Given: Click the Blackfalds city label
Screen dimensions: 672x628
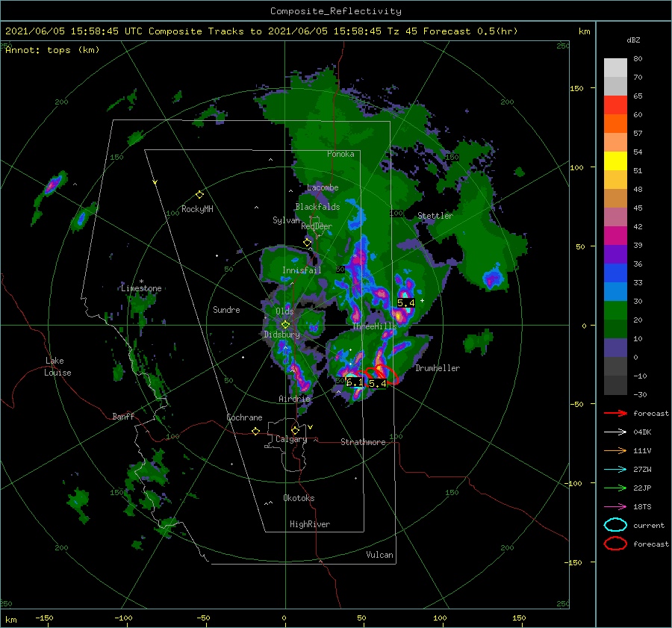Looking at the screenshot, I should pos(317,207).
